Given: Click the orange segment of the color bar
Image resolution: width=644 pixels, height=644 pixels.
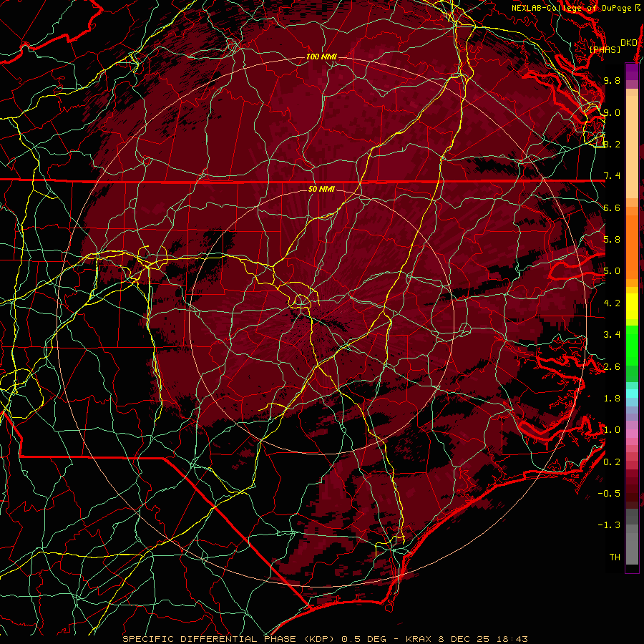Looking at the screenshot, I should (632, 246).
